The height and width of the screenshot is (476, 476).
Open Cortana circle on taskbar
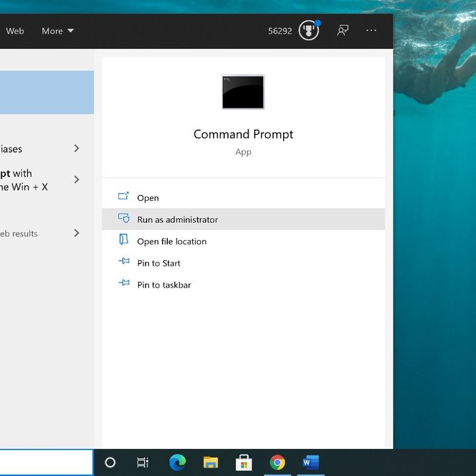pyautogui.click(x=110, y=462)
